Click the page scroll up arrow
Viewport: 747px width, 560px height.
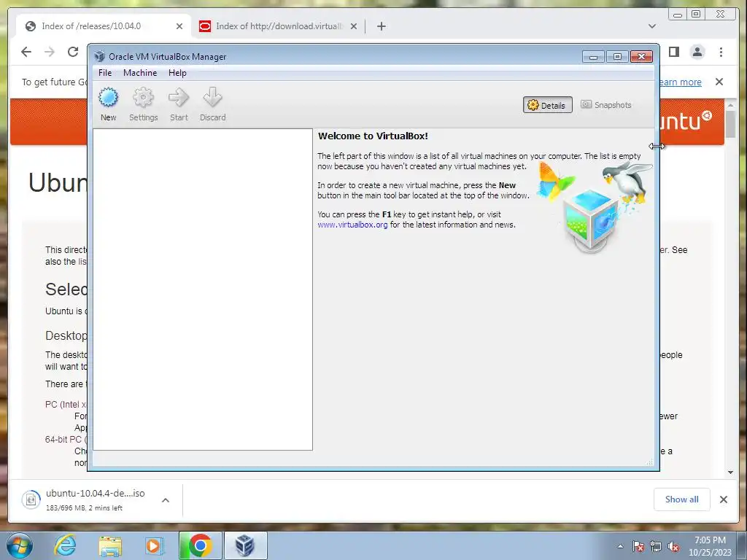[x=731, y=105]
